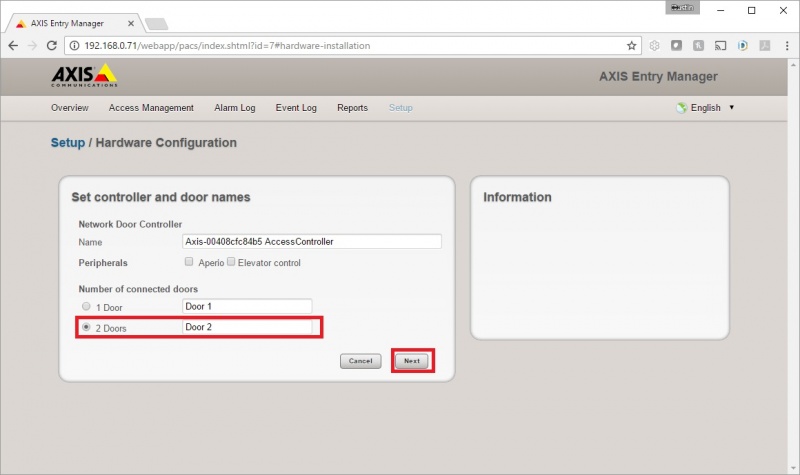Open the Chrome three-dot menu
Viewport: 800px width, 475px height.
(787, 45)
